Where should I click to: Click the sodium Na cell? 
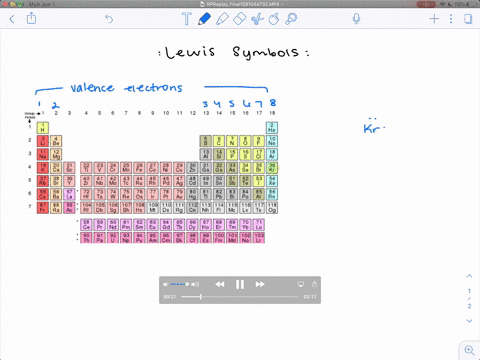coord(43,154)
